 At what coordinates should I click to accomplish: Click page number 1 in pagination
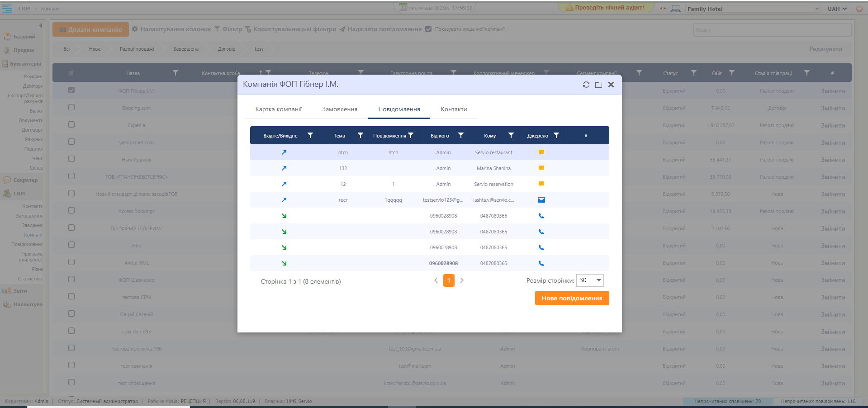pyautogui.click(x=449, y=280)
